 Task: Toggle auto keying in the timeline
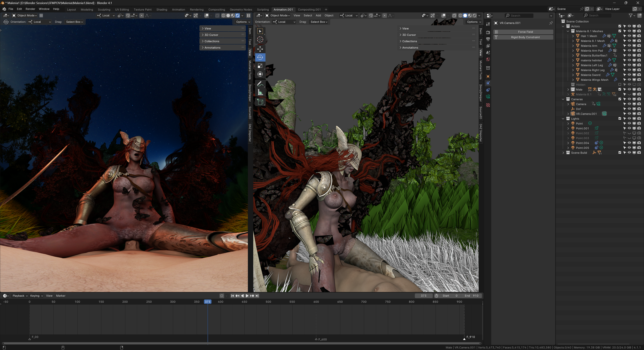pos(222,296)
